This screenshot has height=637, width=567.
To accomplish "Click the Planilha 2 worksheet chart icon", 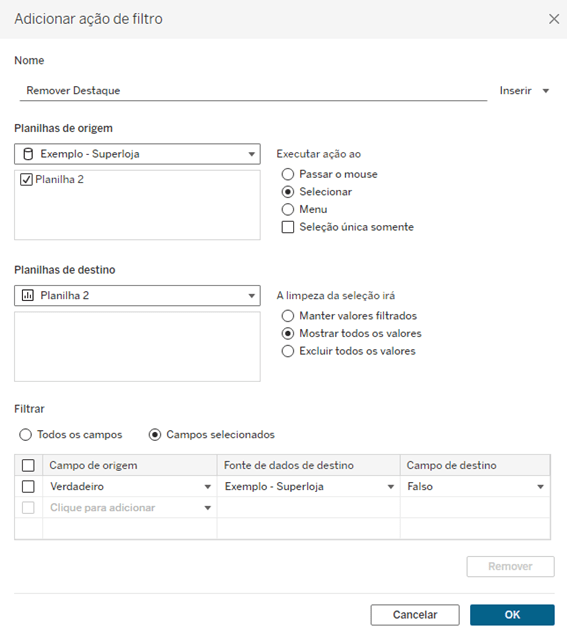I will tap(28, 295).
